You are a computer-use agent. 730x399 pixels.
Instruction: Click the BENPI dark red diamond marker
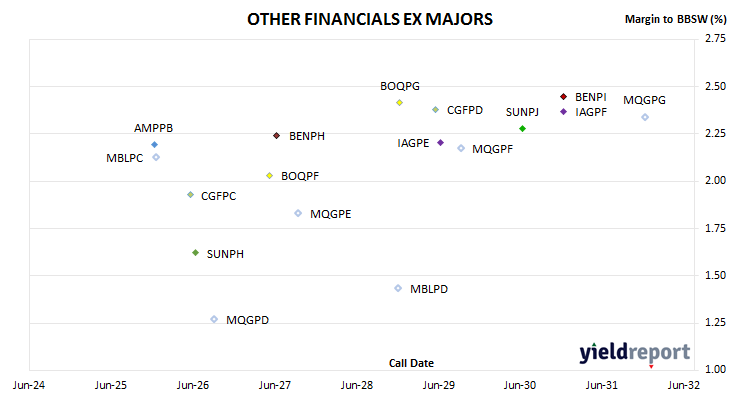pyautogui.click(x=563, y=97)
